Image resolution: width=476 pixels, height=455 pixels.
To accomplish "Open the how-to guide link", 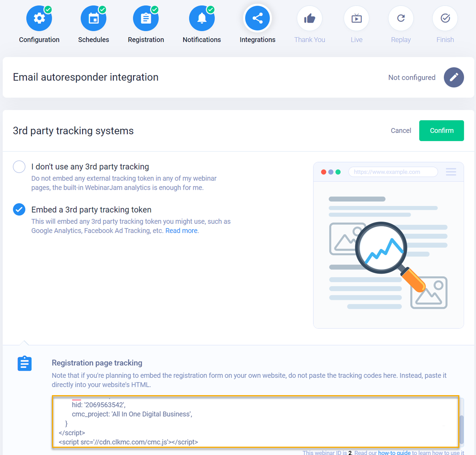I will pos(394,452).
